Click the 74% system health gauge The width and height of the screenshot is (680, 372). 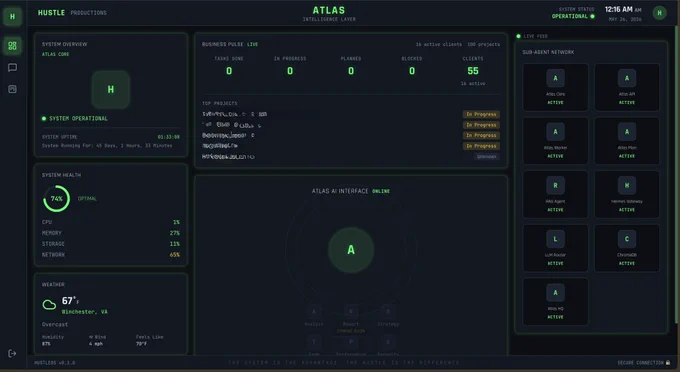tap(56, 199)
